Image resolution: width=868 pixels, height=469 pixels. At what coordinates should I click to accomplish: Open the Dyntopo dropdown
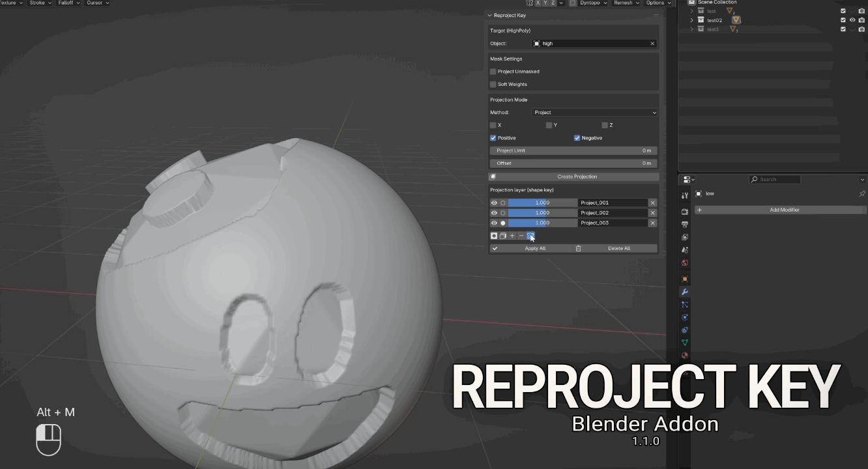594,3
